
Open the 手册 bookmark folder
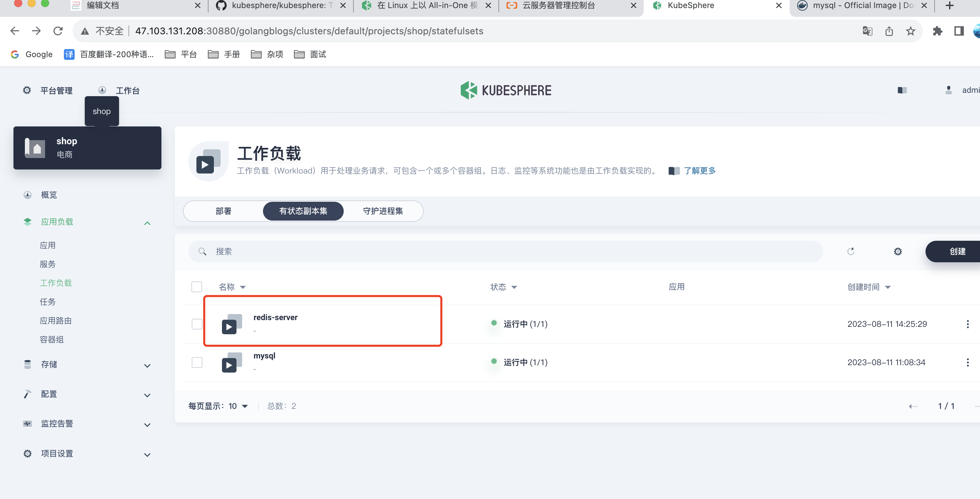[224, 54]
